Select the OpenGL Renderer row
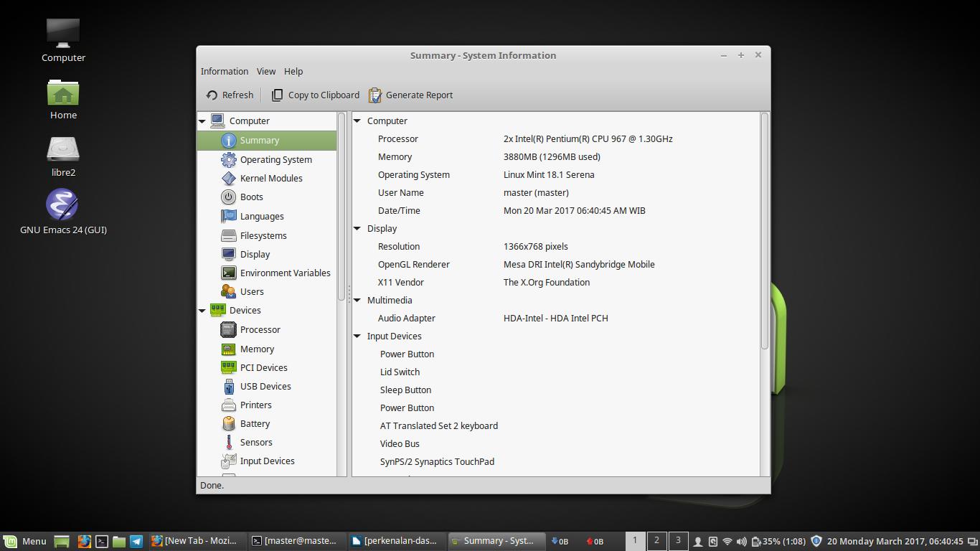This screenshot has height=551, width=980. tap(556, 265)
